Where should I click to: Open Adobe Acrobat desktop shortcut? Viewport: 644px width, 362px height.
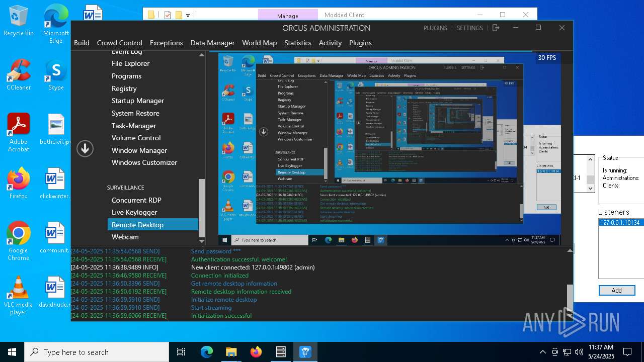pyautogui.click(x=19, y=132)
